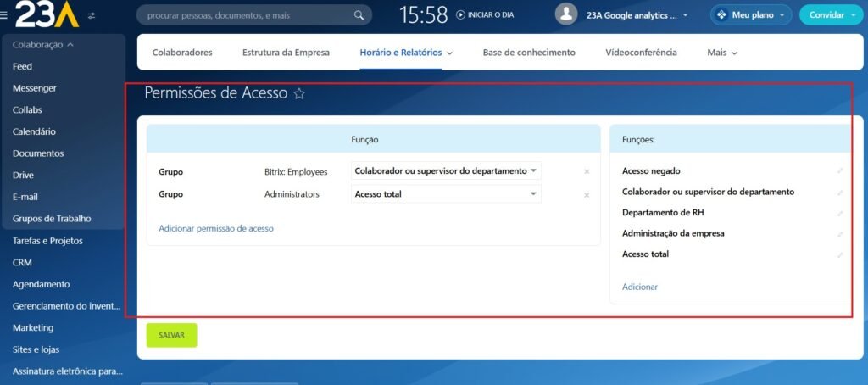Open Drive in the sidebar
The image size is (868, 385).
coord(23,175)
